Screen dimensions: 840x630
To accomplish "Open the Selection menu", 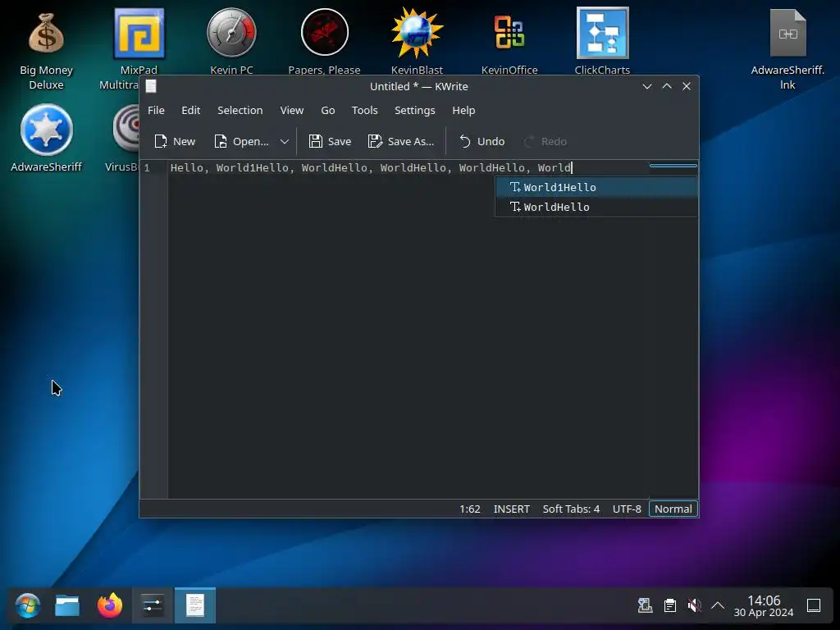I will coord(240,111).
